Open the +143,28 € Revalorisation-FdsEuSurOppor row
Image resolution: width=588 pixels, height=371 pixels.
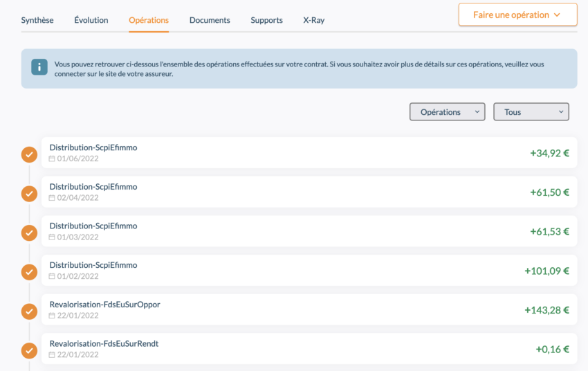[x=309, y=310]
